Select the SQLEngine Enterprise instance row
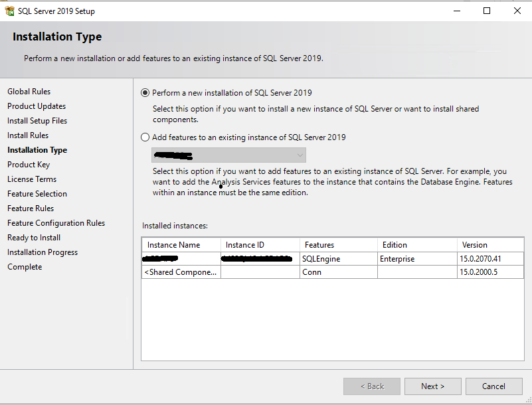532x405 pixels. (x=332, y=259)
